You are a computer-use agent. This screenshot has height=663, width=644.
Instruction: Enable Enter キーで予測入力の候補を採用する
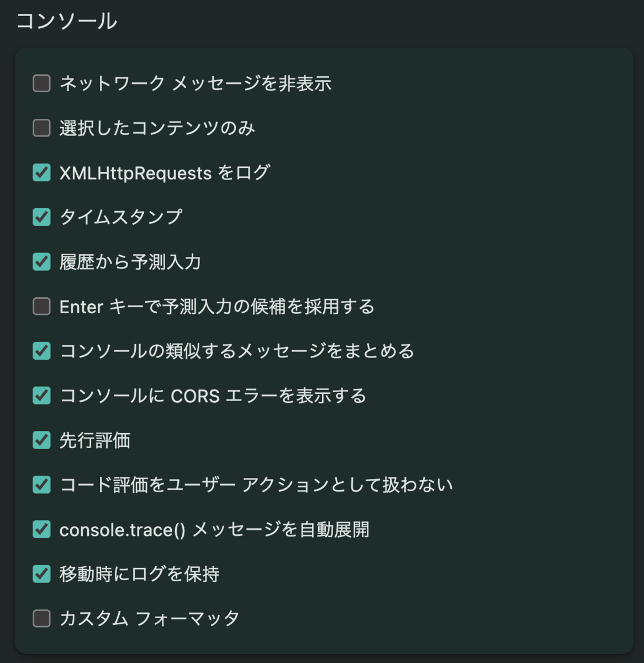coord(41,306)
